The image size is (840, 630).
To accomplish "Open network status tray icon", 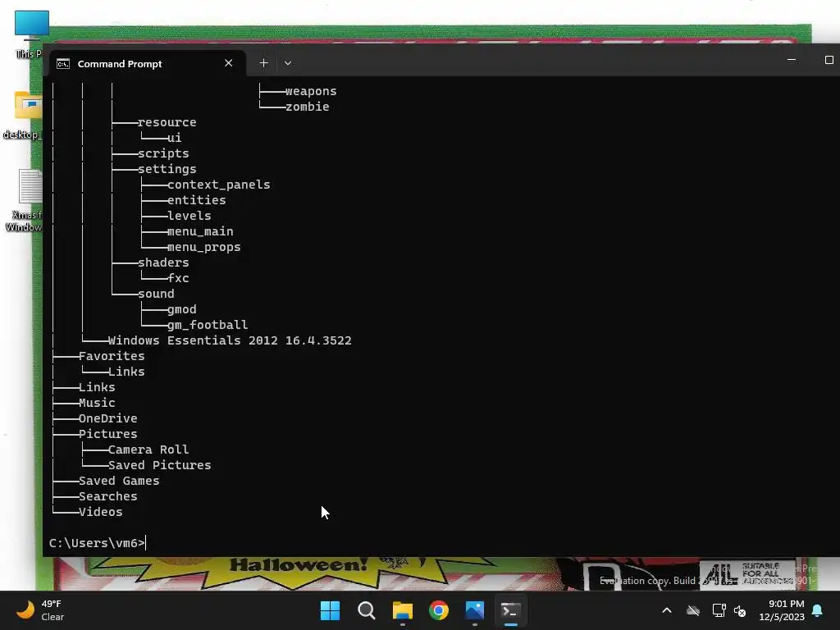I will pyautogui.click(x=719, y=610).
